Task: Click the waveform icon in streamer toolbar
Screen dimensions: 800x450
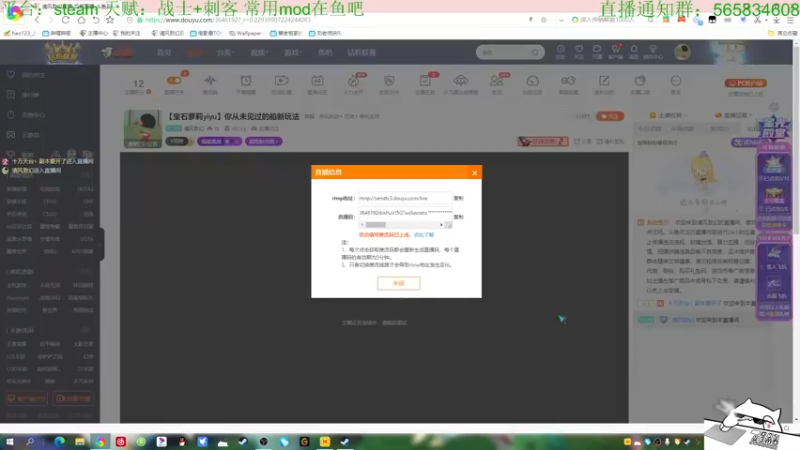Action: coord(210,81)
